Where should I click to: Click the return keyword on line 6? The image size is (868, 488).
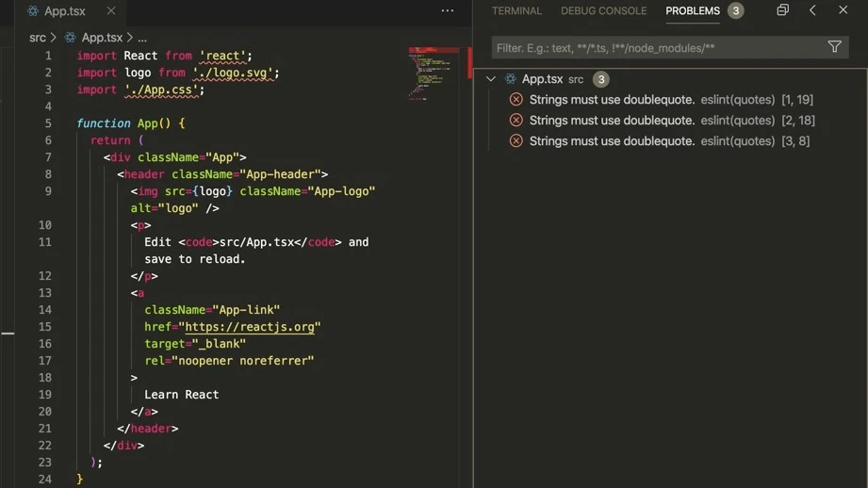coord(110,140)
